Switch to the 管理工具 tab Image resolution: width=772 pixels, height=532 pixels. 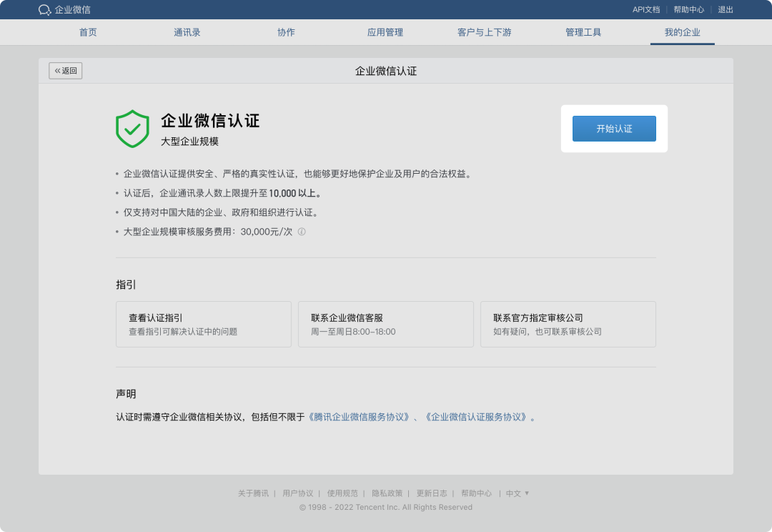click(583, 32)
